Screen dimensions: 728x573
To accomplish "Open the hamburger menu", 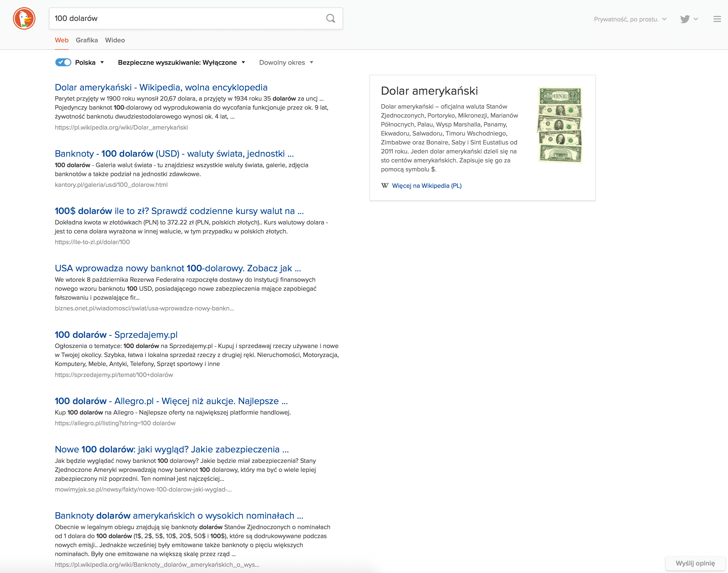I will coord(717,19).
